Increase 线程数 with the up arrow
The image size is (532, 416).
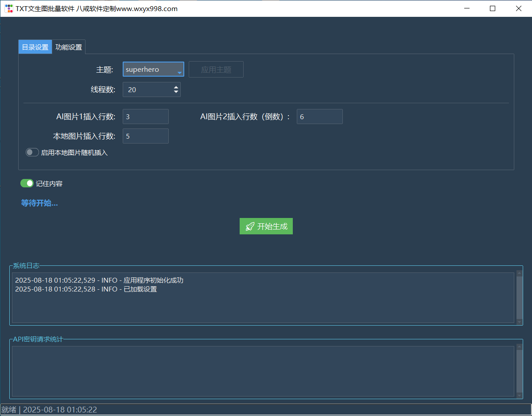[x=176, y=87]
